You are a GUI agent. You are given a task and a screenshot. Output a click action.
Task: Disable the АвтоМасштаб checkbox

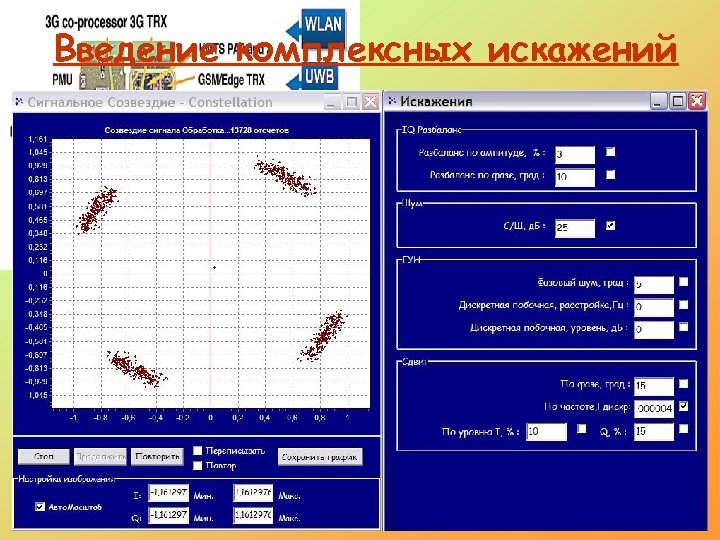pos(40,506)
